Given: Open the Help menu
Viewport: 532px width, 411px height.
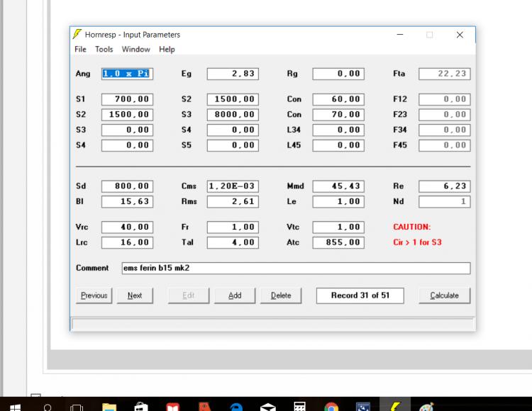Looking at the screenshot, I should [x=167, y=50].
